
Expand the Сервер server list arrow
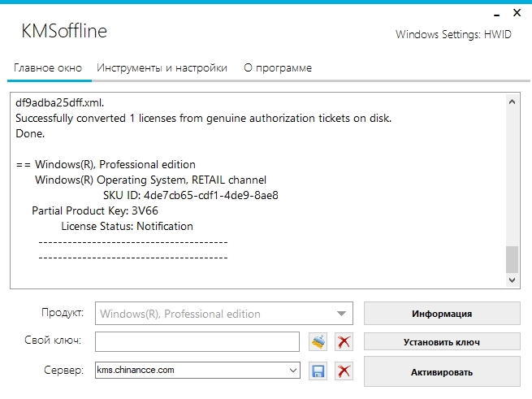292,371
